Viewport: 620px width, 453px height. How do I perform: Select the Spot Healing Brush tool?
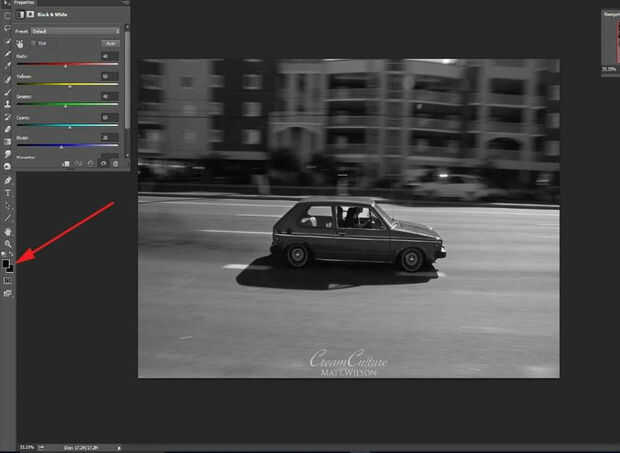(7, 79)
